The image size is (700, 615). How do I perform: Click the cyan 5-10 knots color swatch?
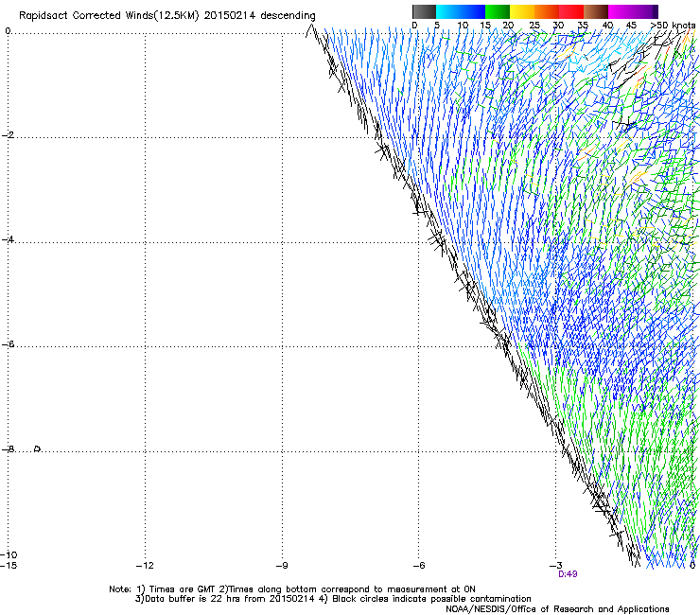point(448,11)
